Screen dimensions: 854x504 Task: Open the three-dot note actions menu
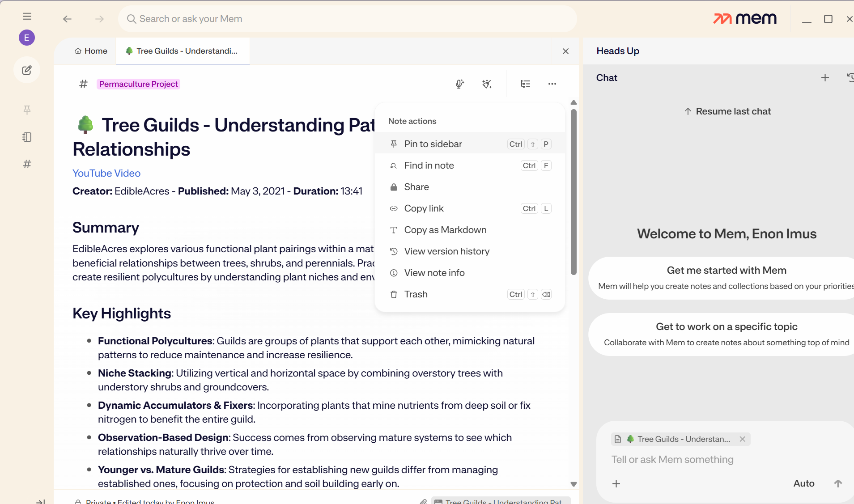tap(552, 84)
